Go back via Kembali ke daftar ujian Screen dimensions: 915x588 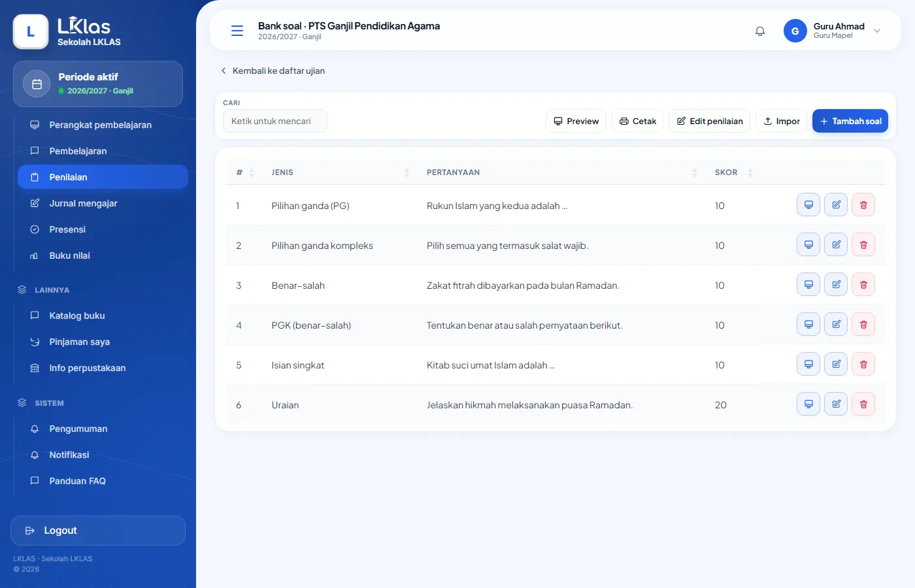point(273,71)
